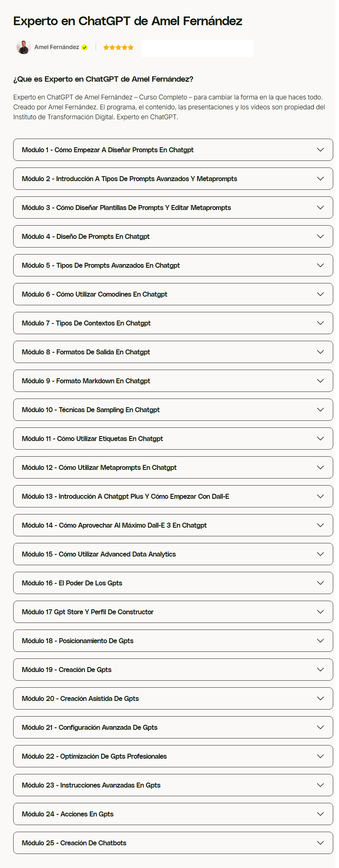Click the chevron on Módulo 13 row
The image size is (339, 868).
[320, 496]
